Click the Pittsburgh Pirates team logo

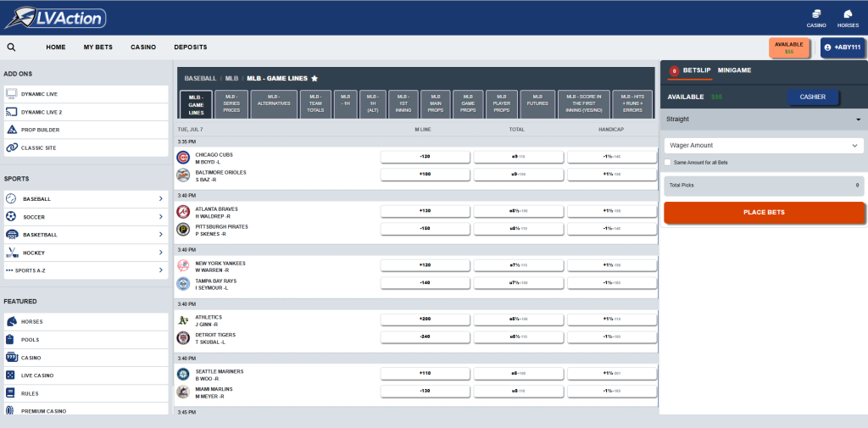pos(183,230)
